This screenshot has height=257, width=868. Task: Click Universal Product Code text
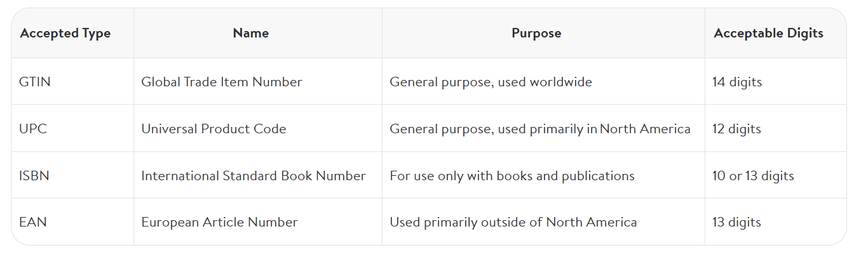point(214,129)
